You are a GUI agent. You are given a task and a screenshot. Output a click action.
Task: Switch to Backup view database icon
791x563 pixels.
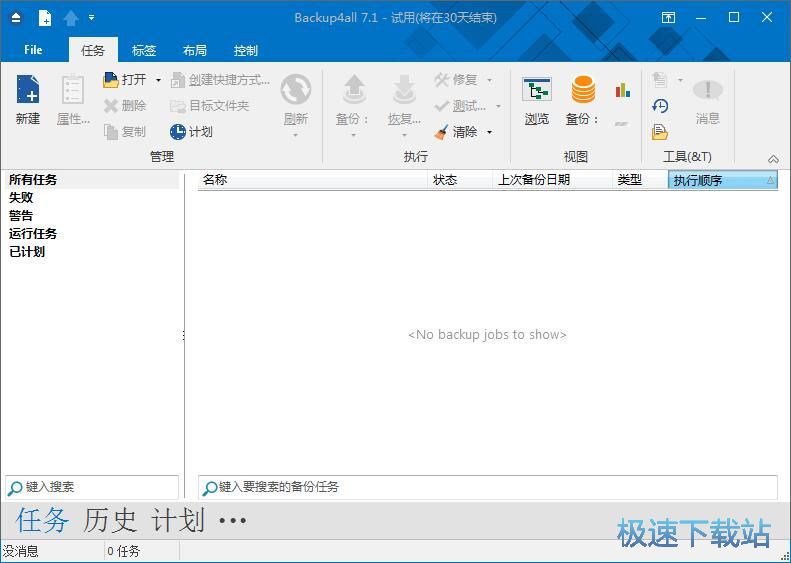583,90
